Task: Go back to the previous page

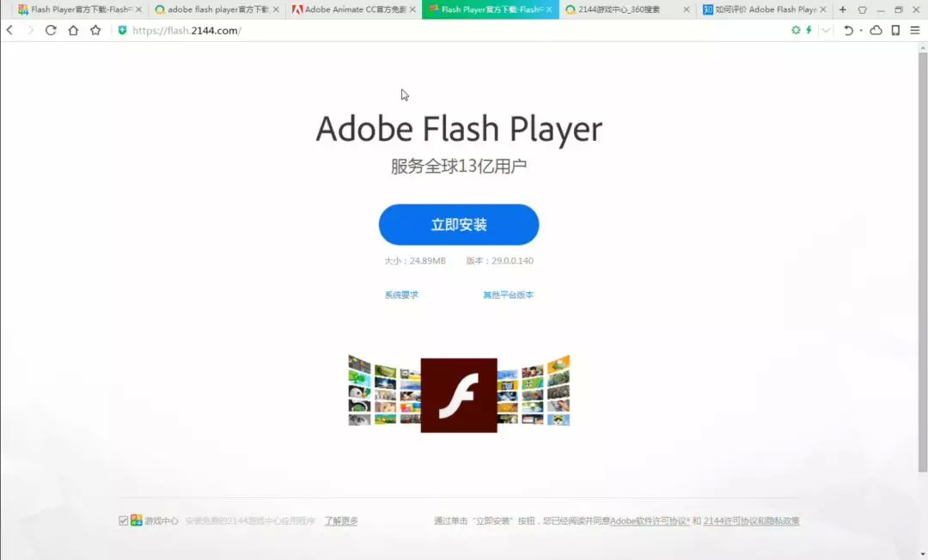Action: [x=9, y=30]
